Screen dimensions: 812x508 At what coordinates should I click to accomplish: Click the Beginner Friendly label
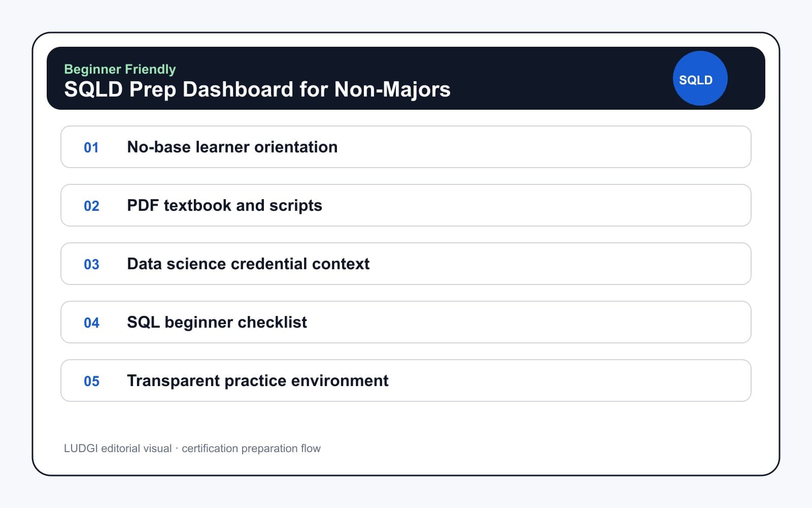coord(120,69)
